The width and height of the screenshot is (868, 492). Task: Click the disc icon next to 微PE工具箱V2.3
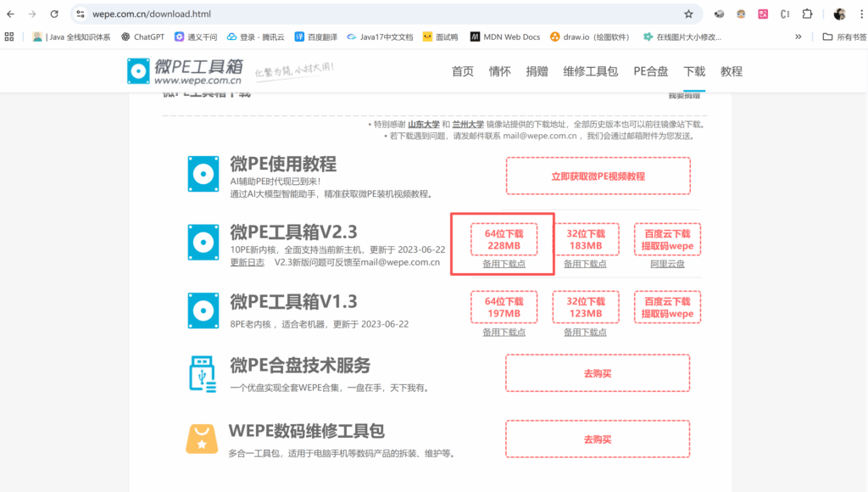[203, 240]
